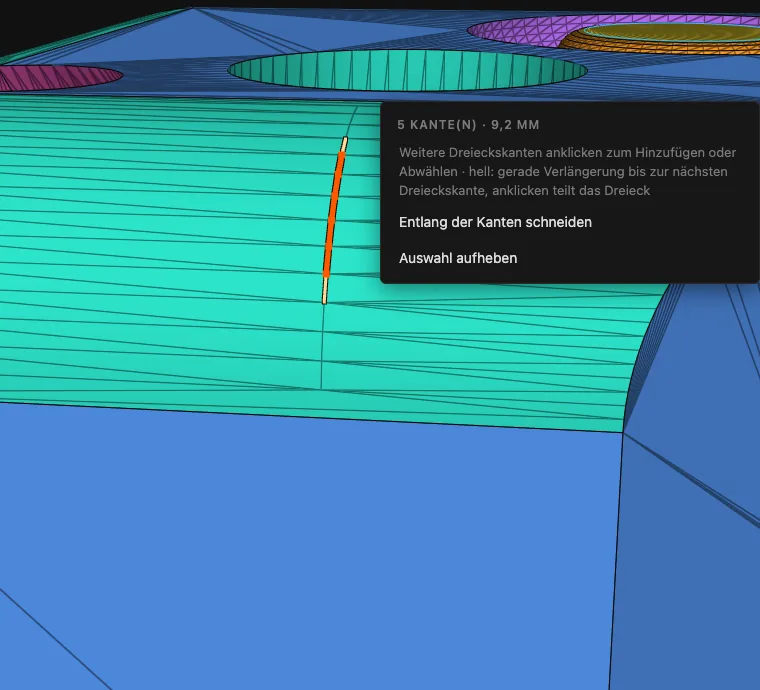Screen dimensions: 760x690
Task: Click the teal elliptical hole on the top face
Action: click(407, 71)
